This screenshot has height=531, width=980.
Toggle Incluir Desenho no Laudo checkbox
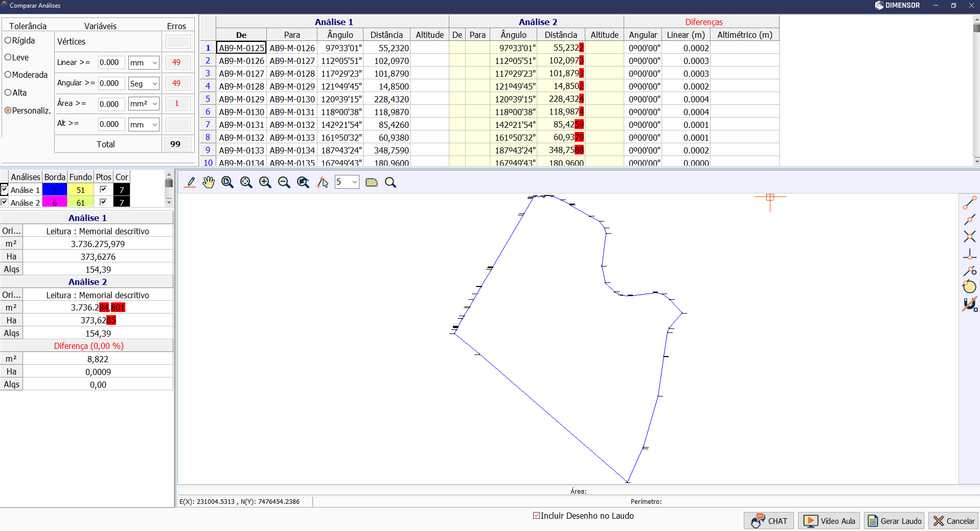(x=536, y=516)
